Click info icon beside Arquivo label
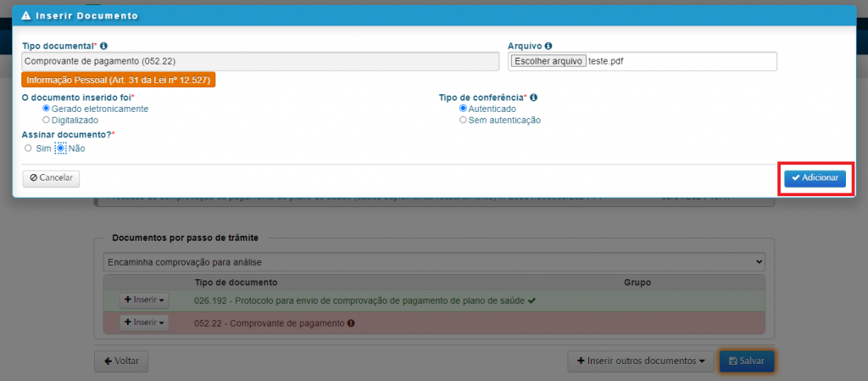Image resolution: width=868 pixels, height=381 pixels. (548, 46)
